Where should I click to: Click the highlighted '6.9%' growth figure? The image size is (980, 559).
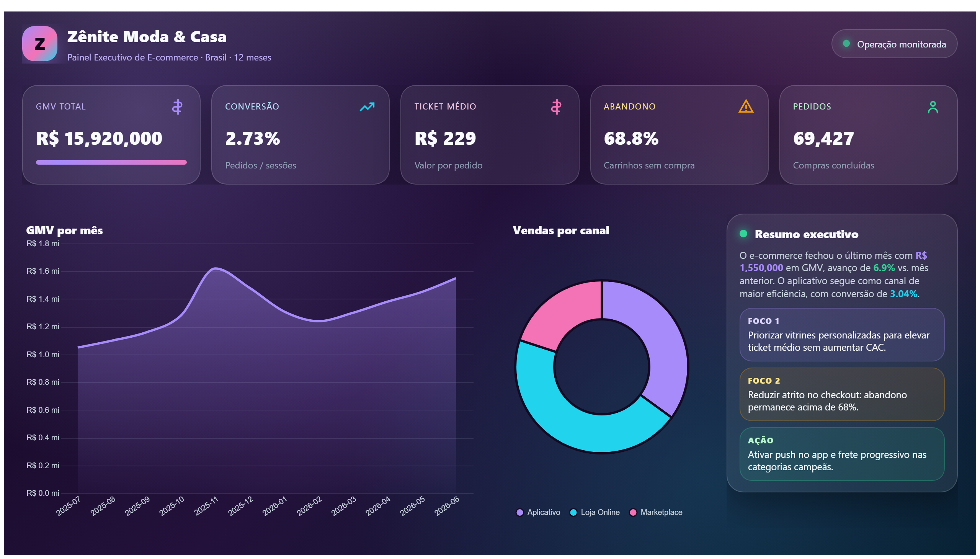tap(884, 268)
